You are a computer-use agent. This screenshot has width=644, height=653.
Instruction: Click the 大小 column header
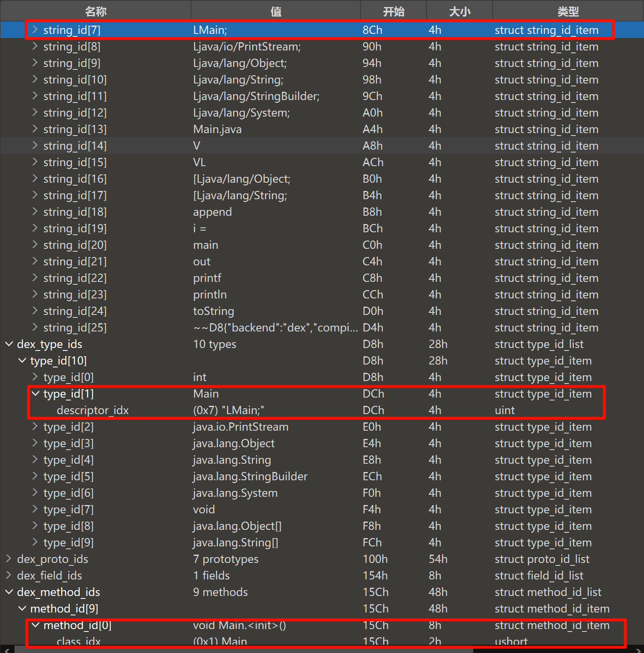tap(459, 11)
